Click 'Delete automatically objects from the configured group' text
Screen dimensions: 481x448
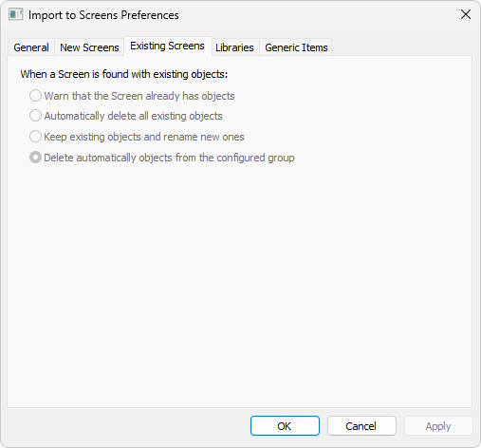pyautogui.click(x=169, y=158)
